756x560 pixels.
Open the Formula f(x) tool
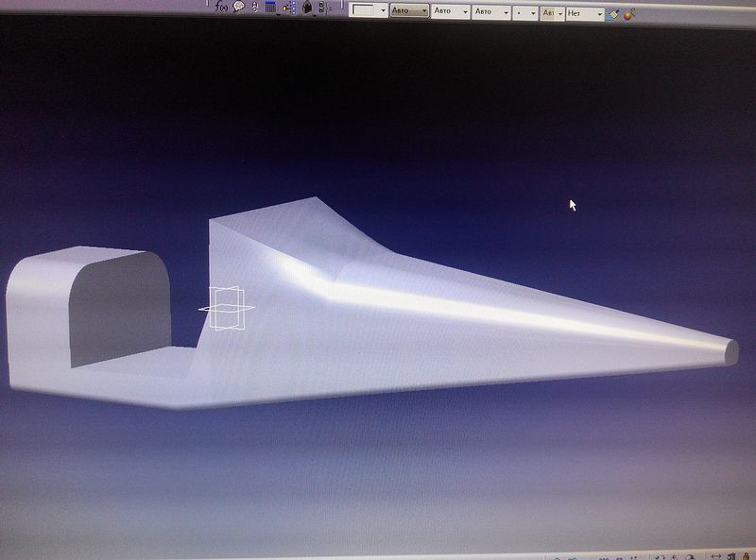pos(222,7)
